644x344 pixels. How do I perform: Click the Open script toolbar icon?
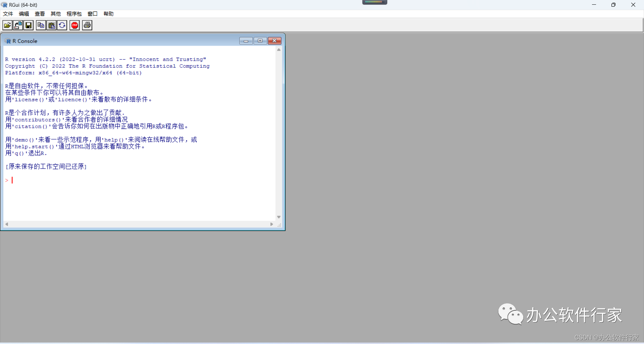pyautogui.click(x=7, y=25)
